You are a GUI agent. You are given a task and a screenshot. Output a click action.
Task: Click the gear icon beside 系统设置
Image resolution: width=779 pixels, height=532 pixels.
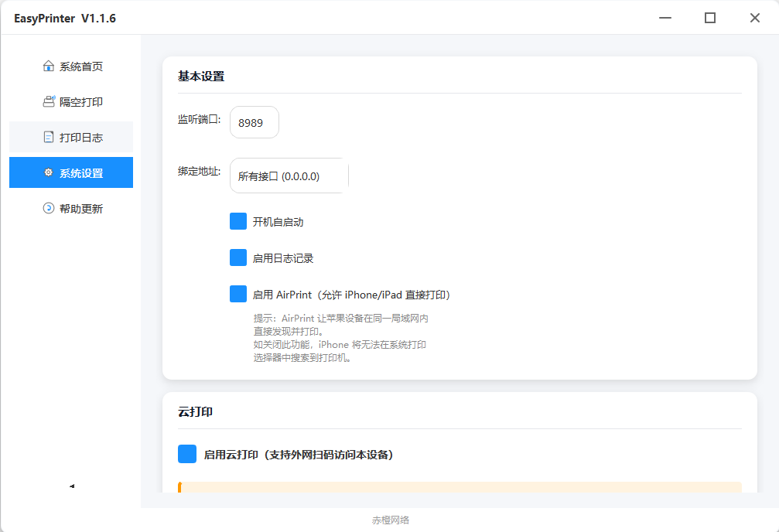pos(48,172)
